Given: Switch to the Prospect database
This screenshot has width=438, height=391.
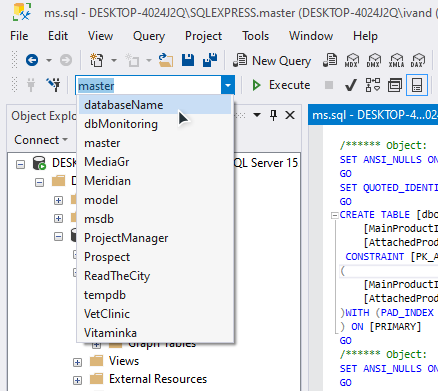Looking at the screenshot, I should click(x=154, y=257).
